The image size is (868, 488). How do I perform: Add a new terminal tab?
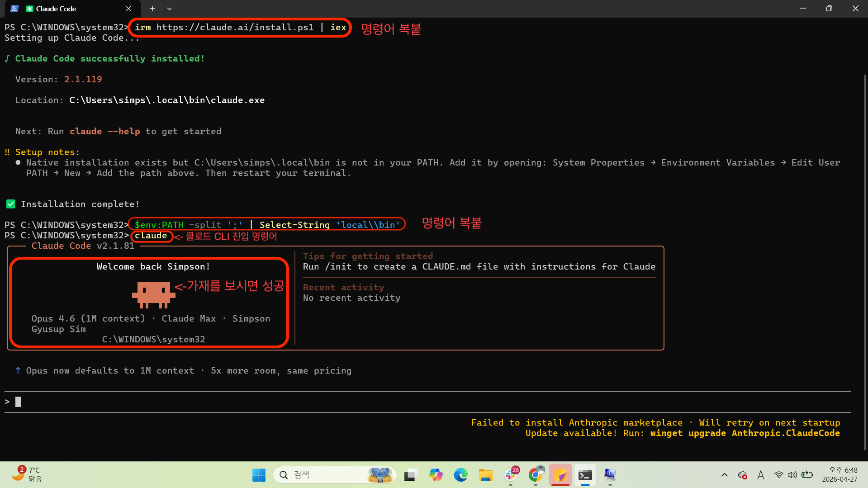click(152, 9)
